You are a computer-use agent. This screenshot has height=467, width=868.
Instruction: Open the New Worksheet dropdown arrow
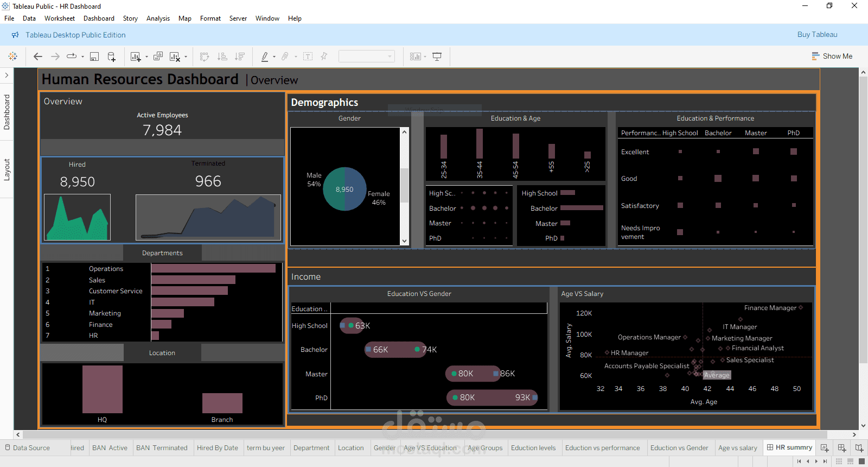point(146,56)
